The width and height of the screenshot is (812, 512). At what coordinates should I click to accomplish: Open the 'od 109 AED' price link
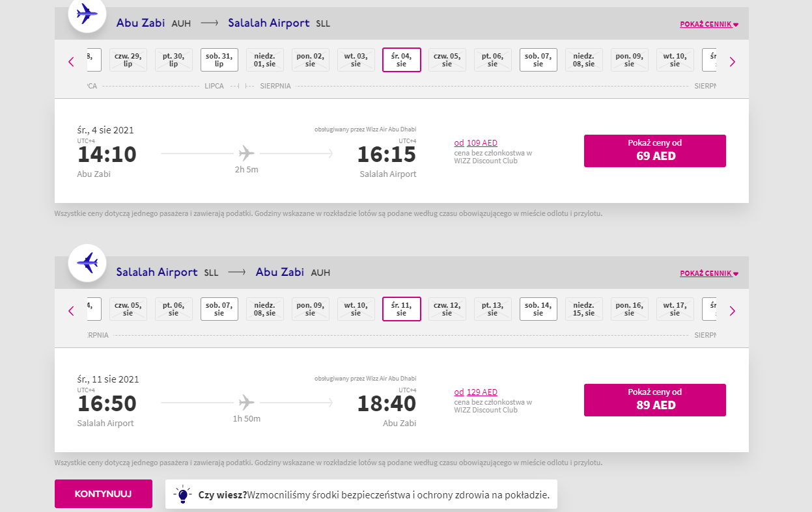pyautogui.click(x=476, y=143)
